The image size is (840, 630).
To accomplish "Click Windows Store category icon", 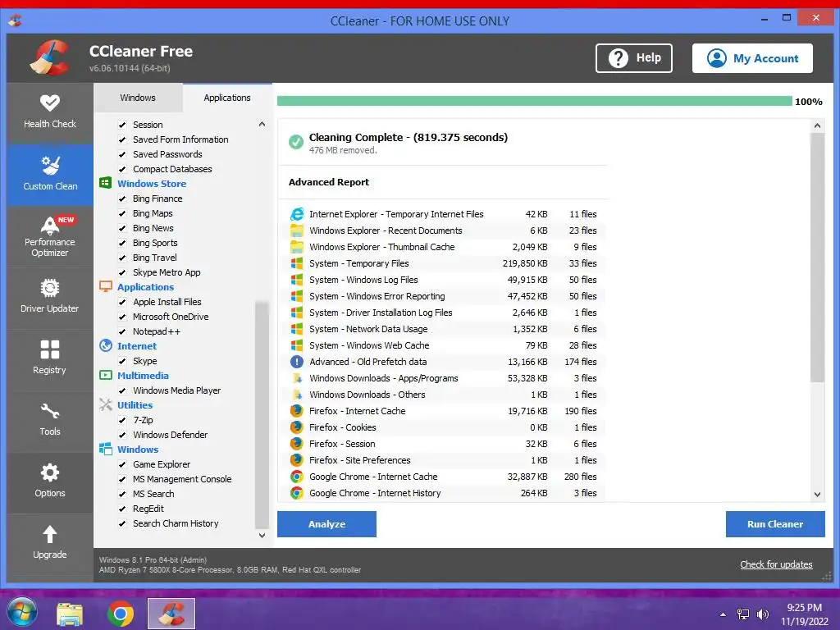I will click(106, 183).
